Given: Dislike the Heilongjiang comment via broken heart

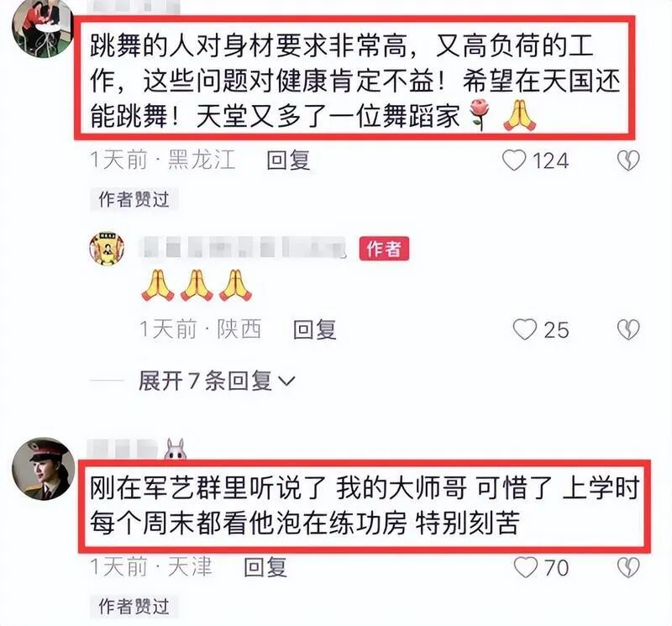Looking at the screenshot, I should (628, 160).
